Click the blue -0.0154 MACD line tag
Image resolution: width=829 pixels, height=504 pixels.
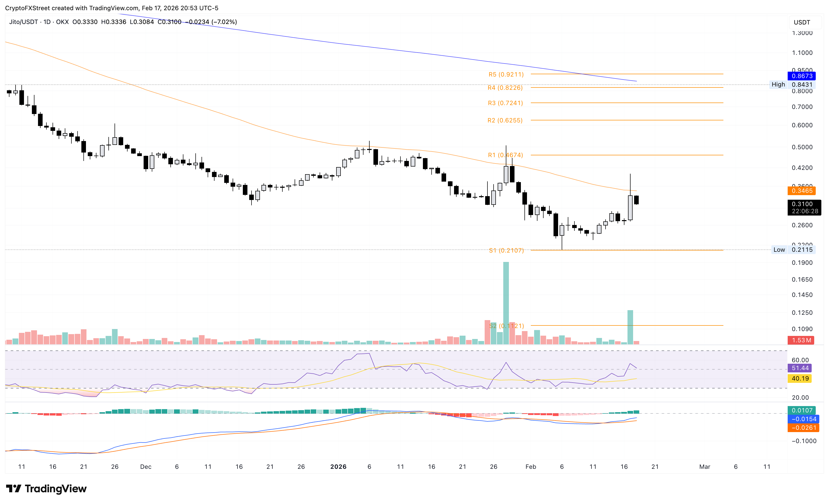803,419
